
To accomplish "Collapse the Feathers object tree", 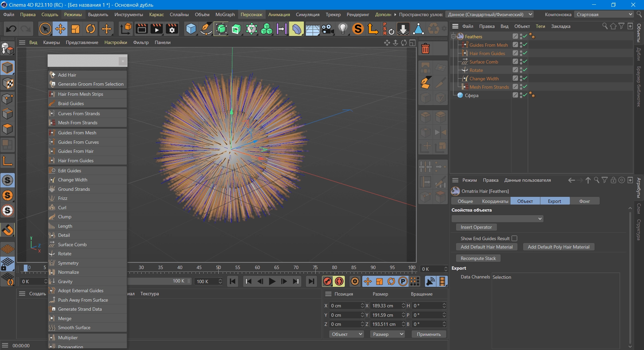I will tap(453, 36).
